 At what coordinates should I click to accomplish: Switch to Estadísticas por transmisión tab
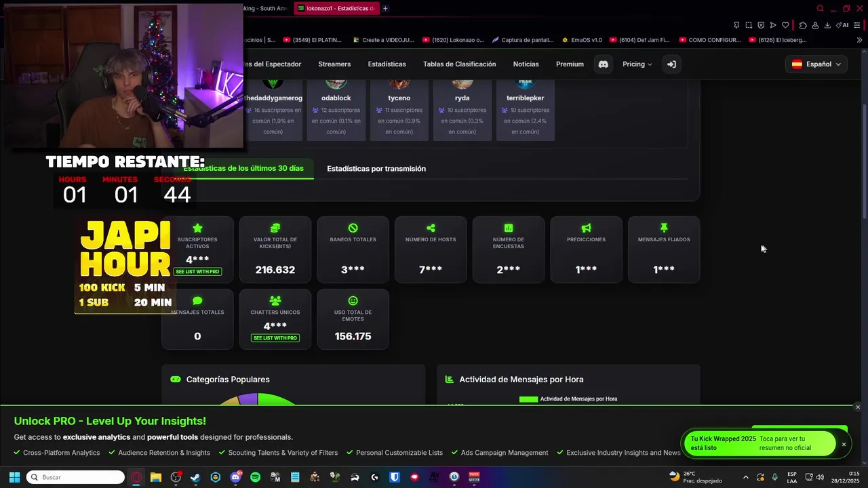click(x=376, y=169)
